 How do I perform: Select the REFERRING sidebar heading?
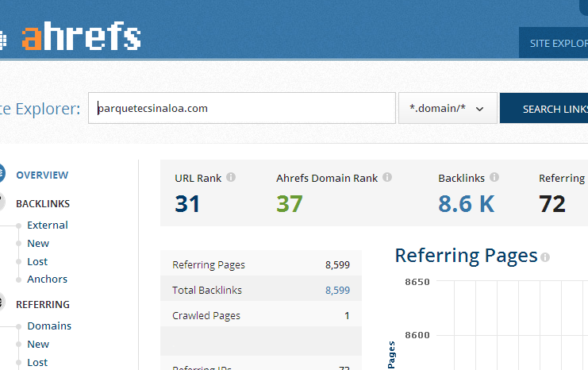(43, 304)
